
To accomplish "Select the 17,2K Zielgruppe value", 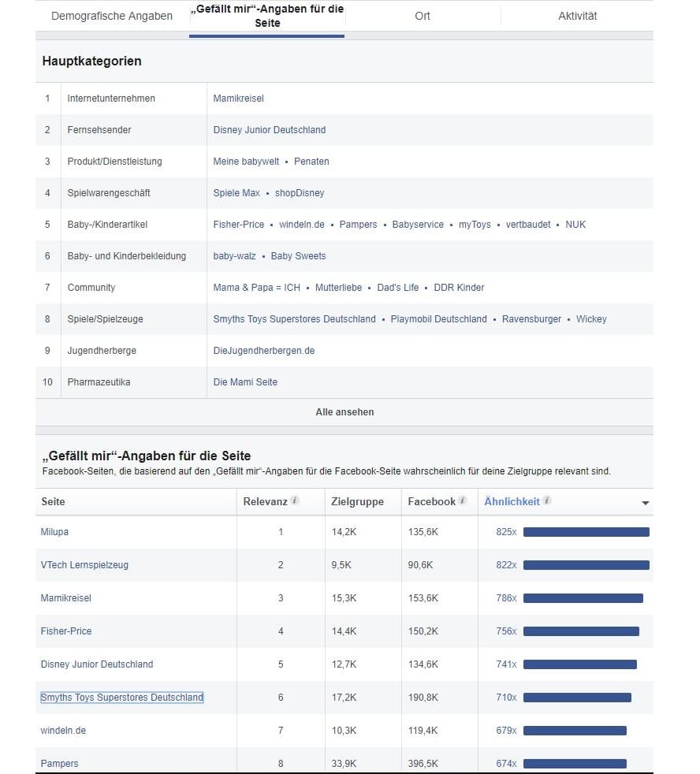I will coord(344,698).
